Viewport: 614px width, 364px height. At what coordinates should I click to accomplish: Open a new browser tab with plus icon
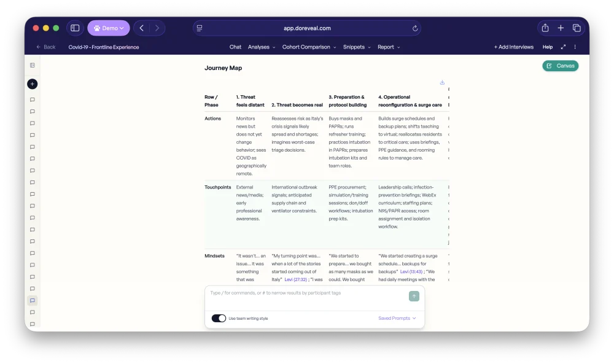[x=561, y=28]
